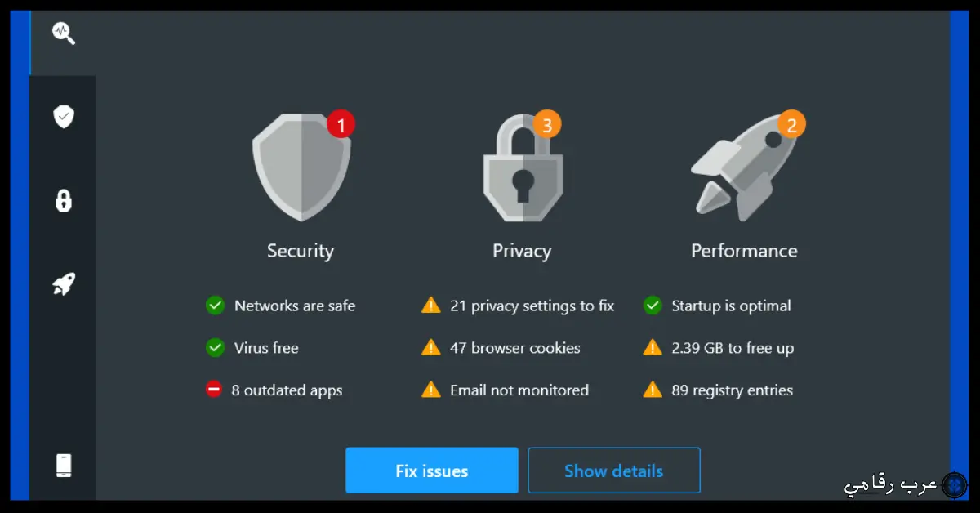Screen dimensions: 980x513
Task: Click the large Privacy padlock icon
Action: (522, 172)
